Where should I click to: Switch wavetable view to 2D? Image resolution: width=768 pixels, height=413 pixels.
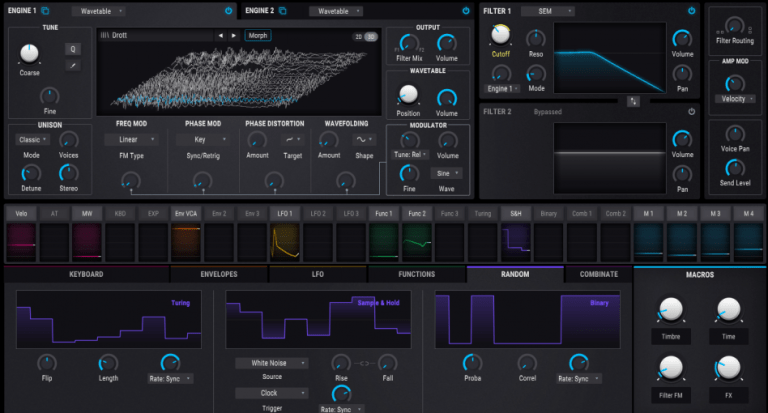(x=359, y=36)
